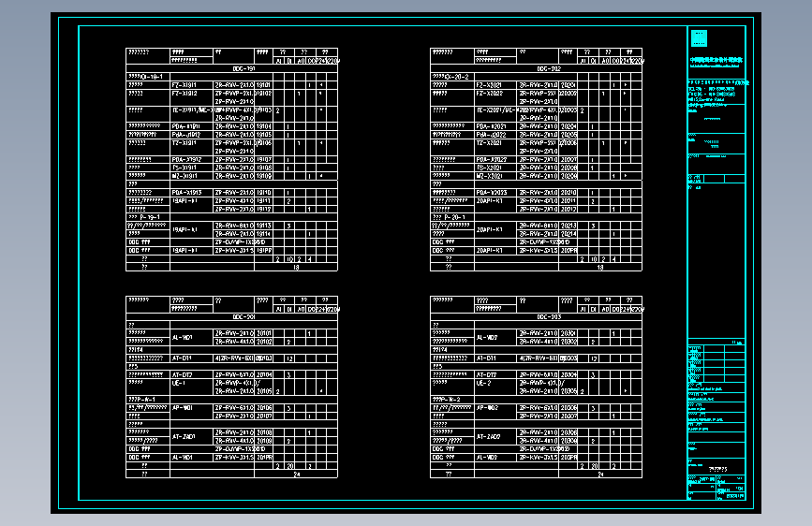Viewport: 812px width, 526px height.
Task: Select the DDC-191 table title
Action: click(x=244, y=68)
